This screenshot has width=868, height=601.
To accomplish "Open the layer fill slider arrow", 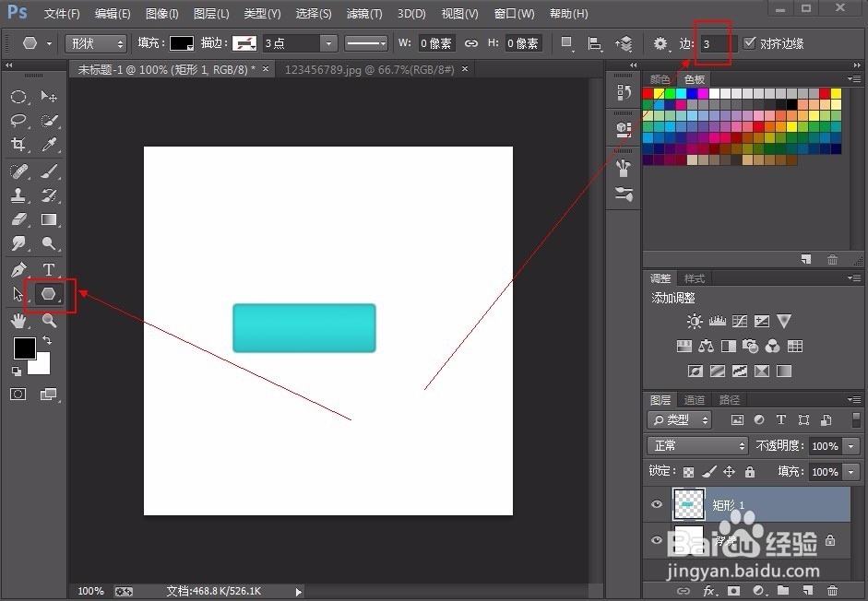I will click(850, 472).
